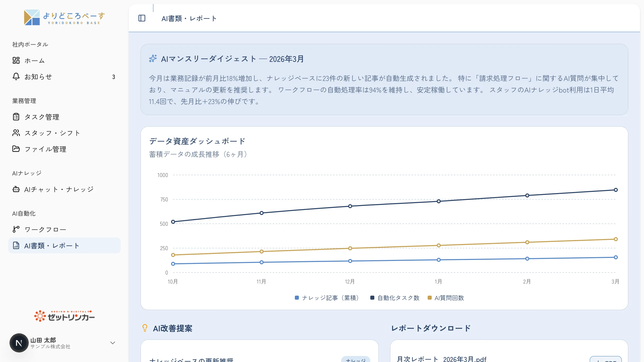Click the 3月 point on 自動化タスク数 line
Screen dimensions: 644x362
click(x=616, y=190)
